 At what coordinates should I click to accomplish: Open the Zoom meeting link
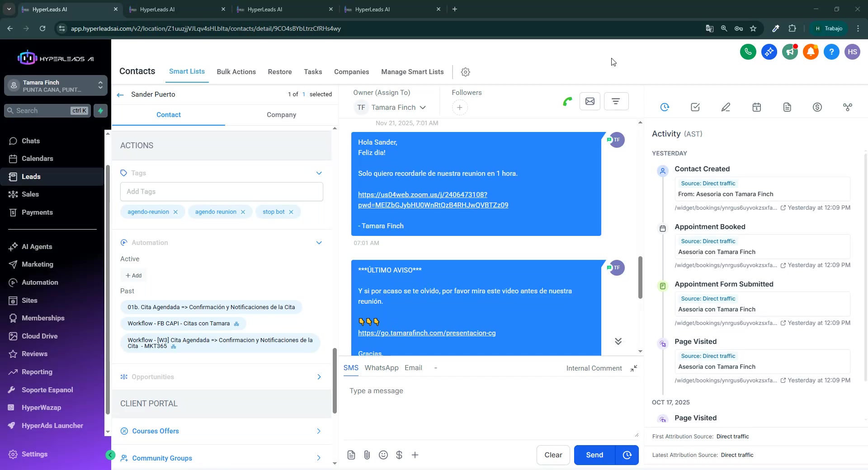pyautogui.click(x=433, y=200)
